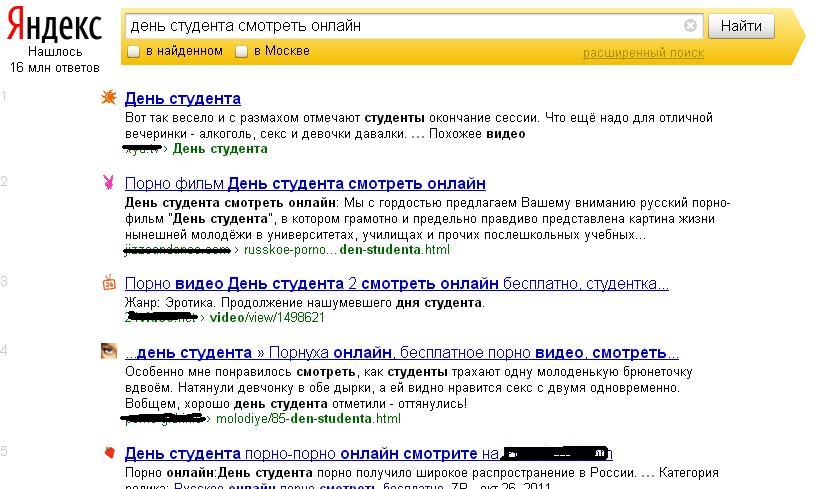Click the 'Нашлось 16 млн ответов' text
The height and width of the screenshot is (489, 815).
pos(55,60)
